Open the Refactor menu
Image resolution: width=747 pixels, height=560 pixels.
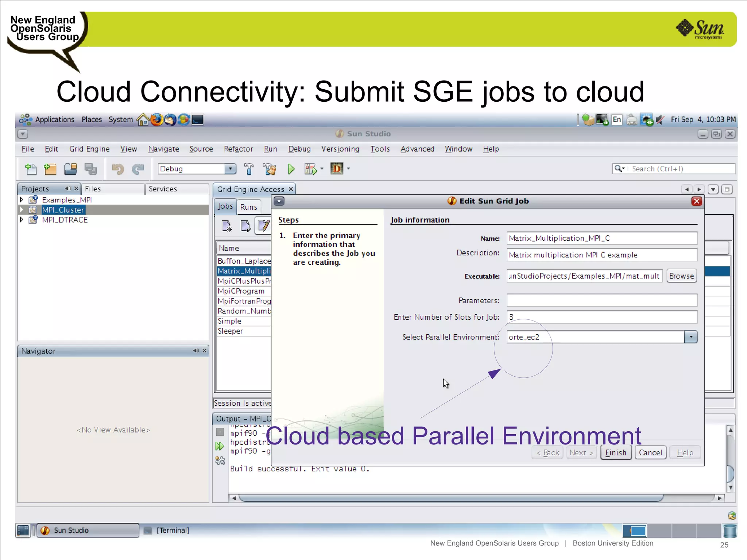(x=238, y=149)
